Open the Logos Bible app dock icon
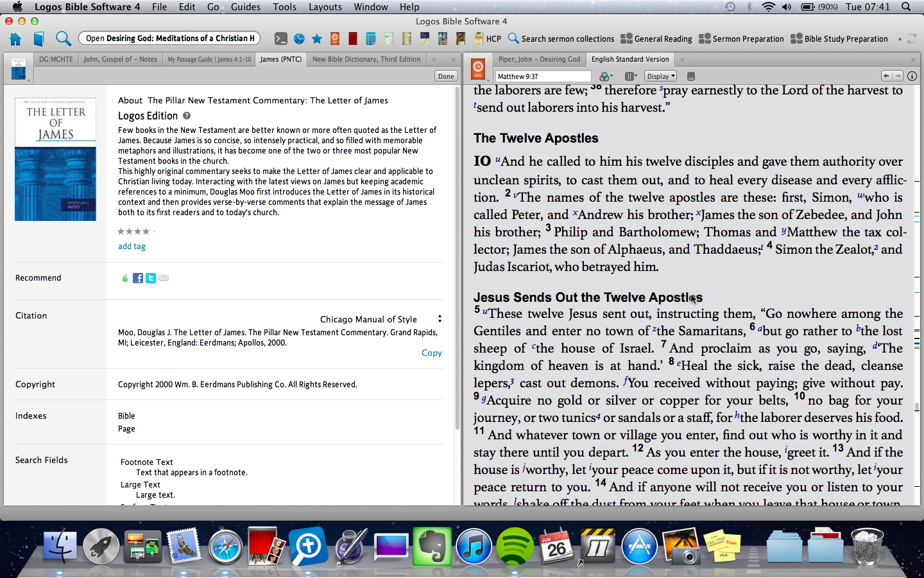The width and height of the screenshot is (924, 578). tap(308, 546)
